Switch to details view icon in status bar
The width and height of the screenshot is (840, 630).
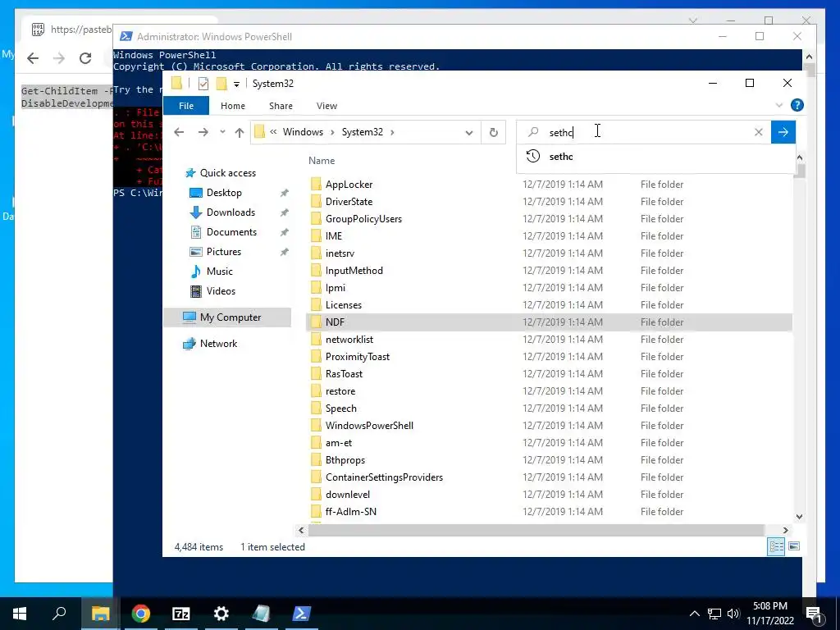pos(776,546)
